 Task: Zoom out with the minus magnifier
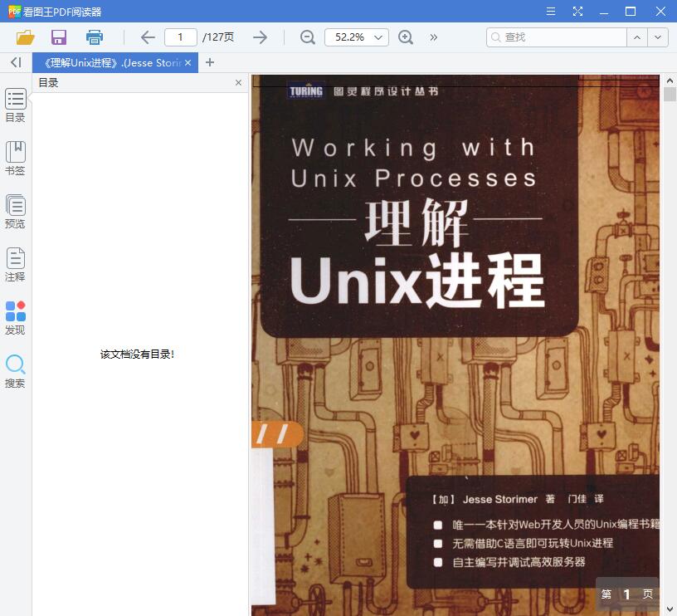[x=308, y=37]
